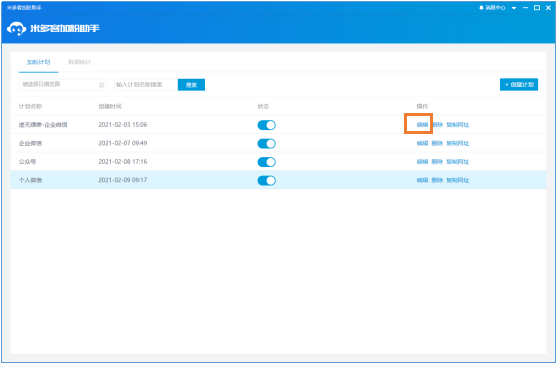Screen dimensions: 560x365
Task: Click the 操作 column header
Action: [422, 106]
